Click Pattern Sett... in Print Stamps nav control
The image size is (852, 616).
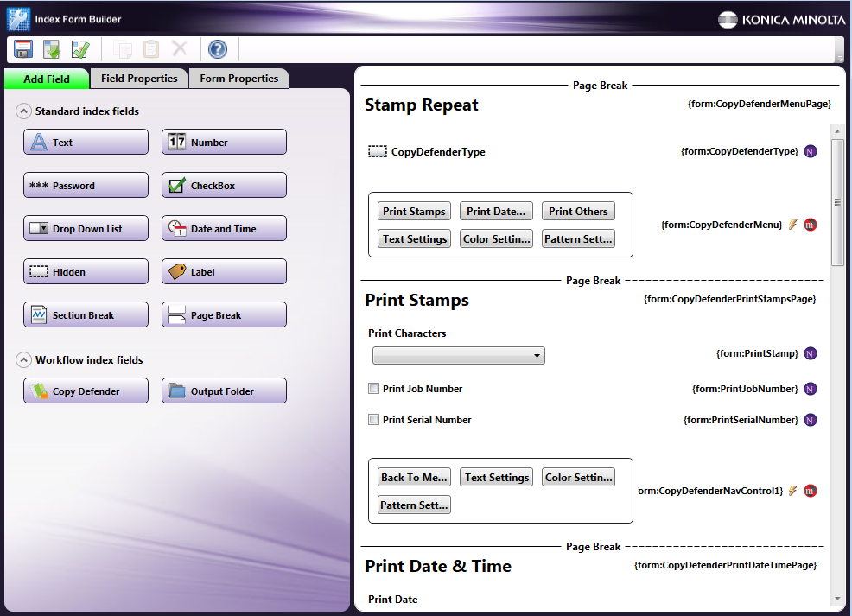(414, 505)
